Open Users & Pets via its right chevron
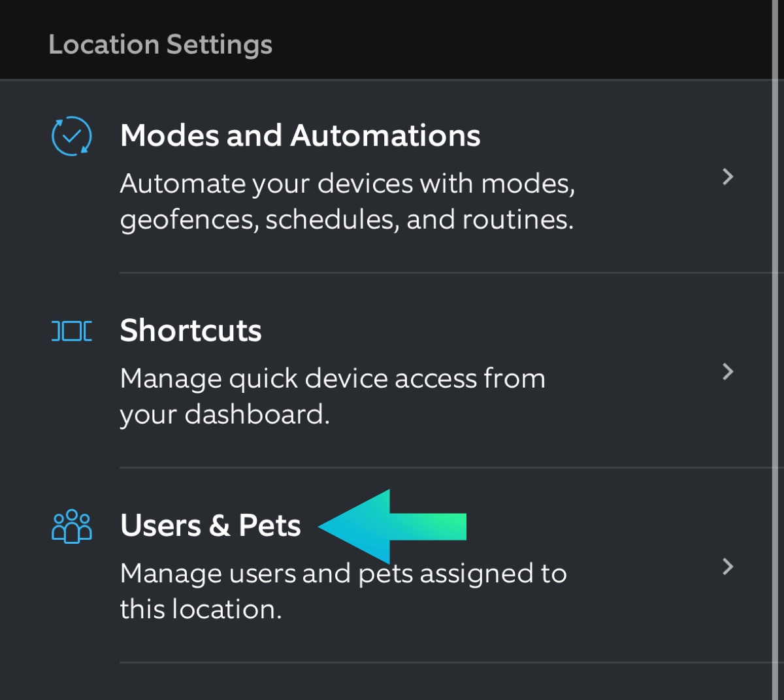The image size is (784, 700). (x=728, y=566)
